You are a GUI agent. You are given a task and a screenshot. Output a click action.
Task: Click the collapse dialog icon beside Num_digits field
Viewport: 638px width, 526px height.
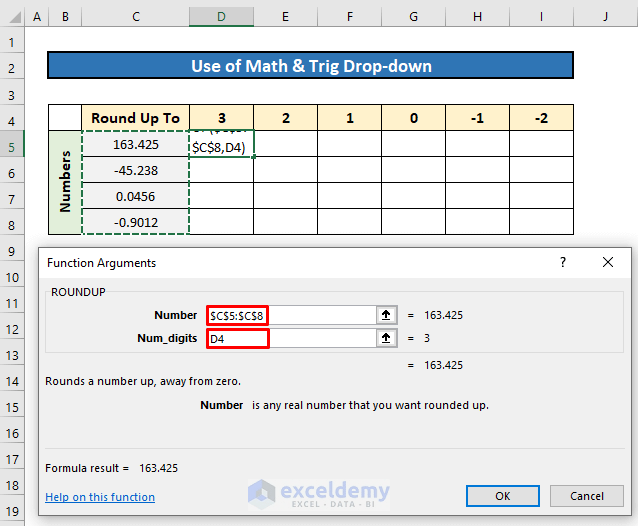[386, 338]
